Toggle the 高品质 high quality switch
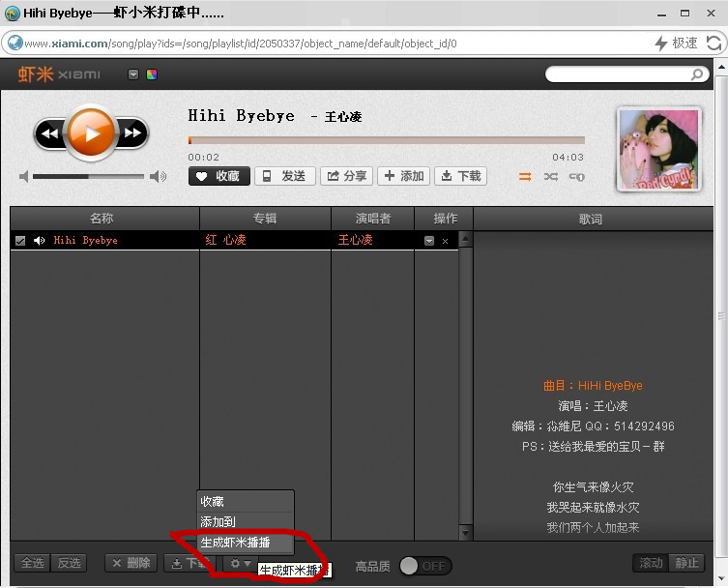 click(425, 566)
